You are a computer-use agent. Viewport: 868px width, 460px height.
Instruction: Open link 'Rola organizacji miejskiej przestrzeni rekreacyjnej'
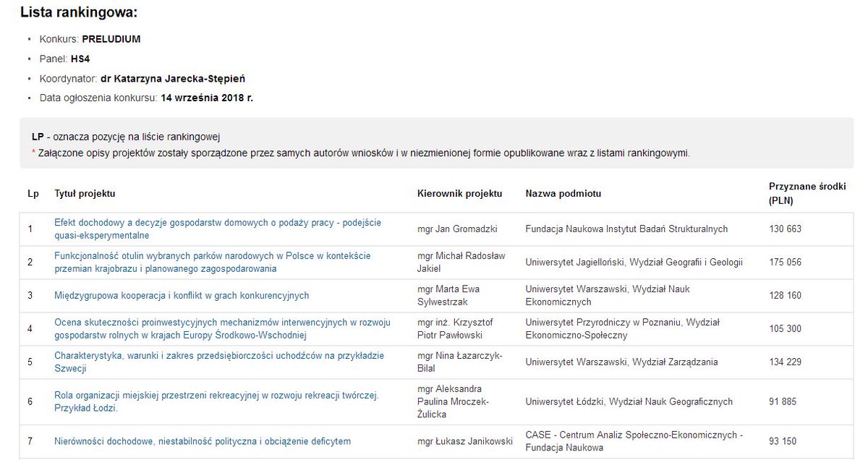216,401
